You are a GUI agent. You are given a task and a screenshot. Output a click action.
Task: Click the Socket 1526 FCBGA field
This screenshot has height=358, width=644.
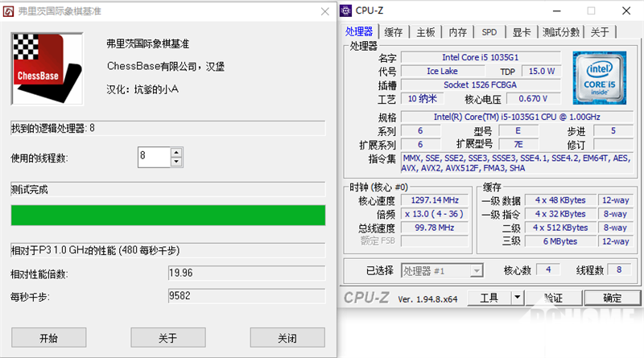click(481, 85)
